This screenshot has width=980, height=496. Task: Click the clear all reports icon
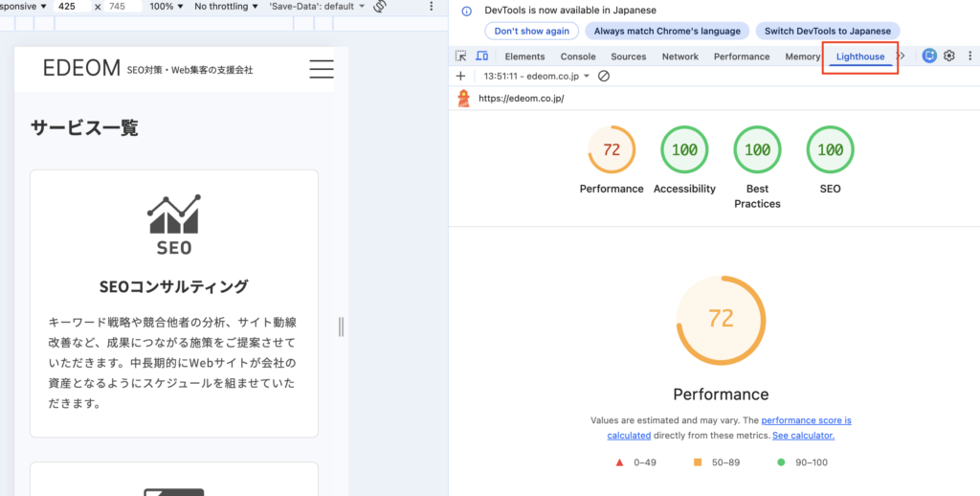604,76
